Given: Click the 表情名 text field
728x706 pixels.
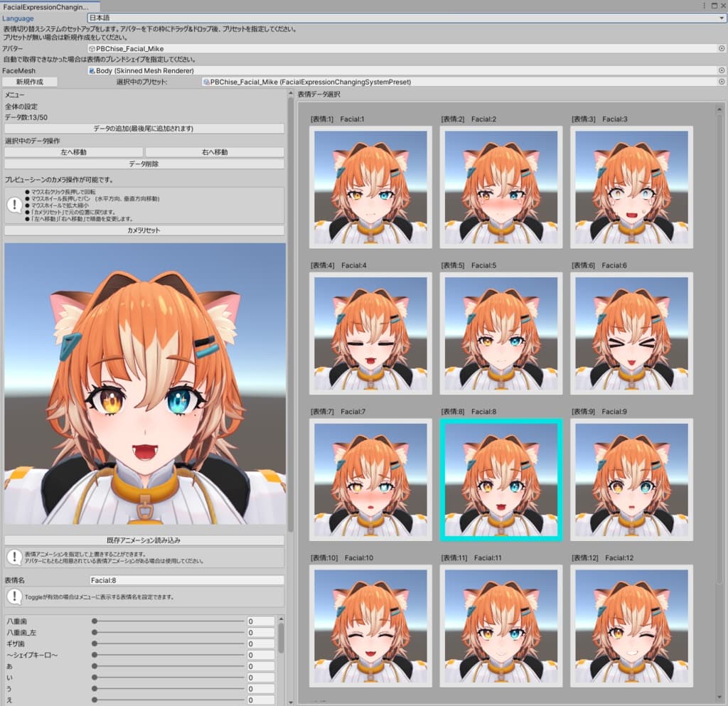Looking at the screenshot, I should [x=186, y=581].
